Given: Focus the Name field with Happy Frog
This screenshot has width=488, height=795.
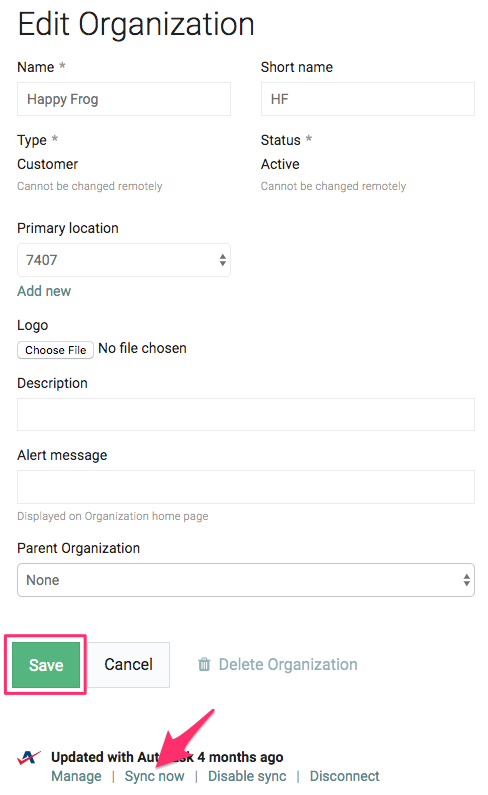Looking at the screenshot, I should pos(124,99).
